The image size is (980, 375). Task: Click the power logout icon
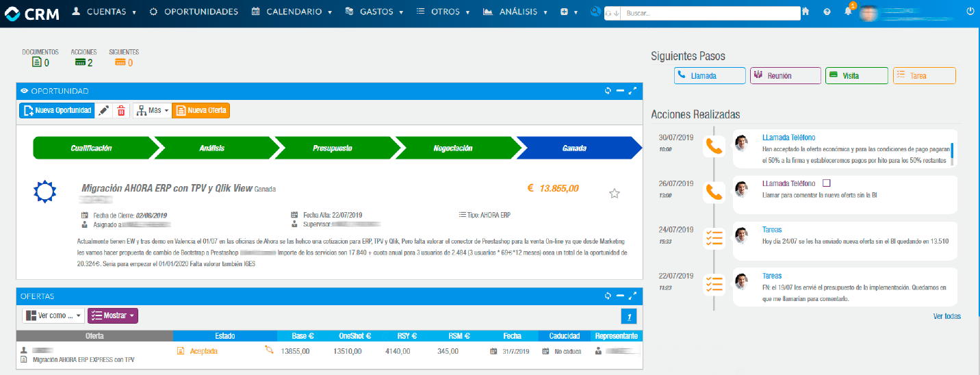[970, 12]
